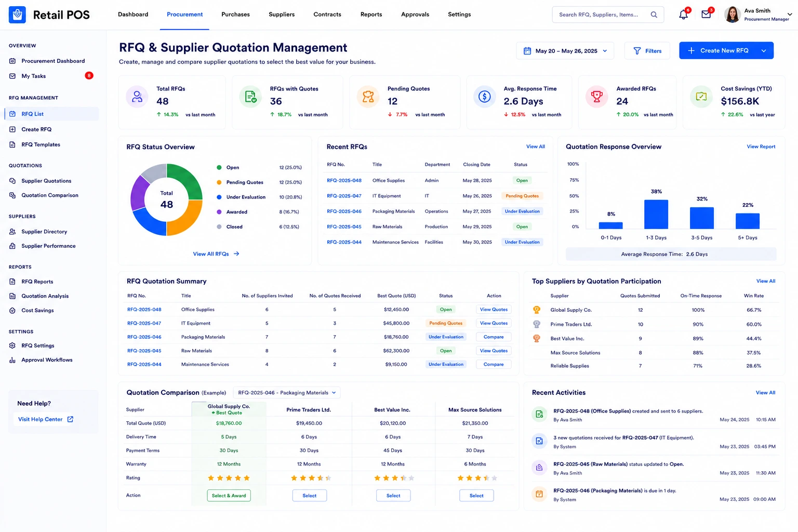Click the 1-3 Days bar in response chart
Image resolution: width=798 pixels, height=532 pixels.
tap(656, 214)
